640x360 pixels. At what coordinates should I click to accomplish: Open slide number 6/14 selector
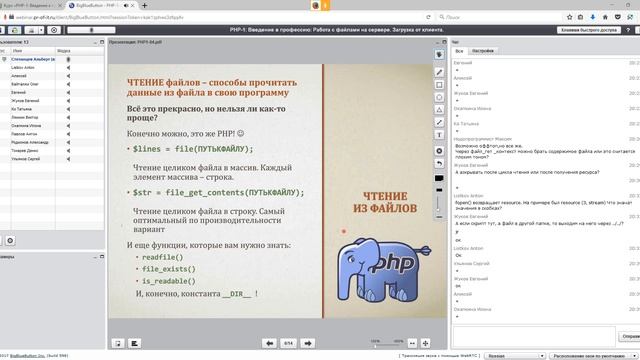pos(288,343)
